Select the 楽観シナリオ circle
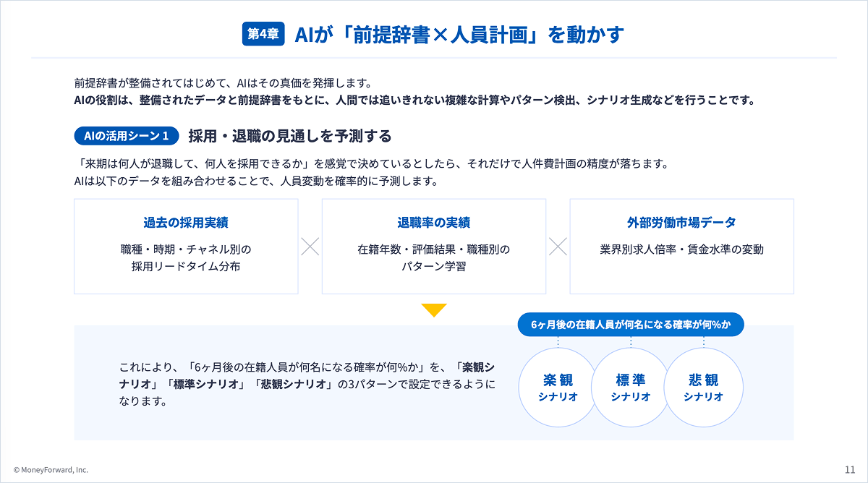Viewport: 868px width, 483px height. (558, 388)
